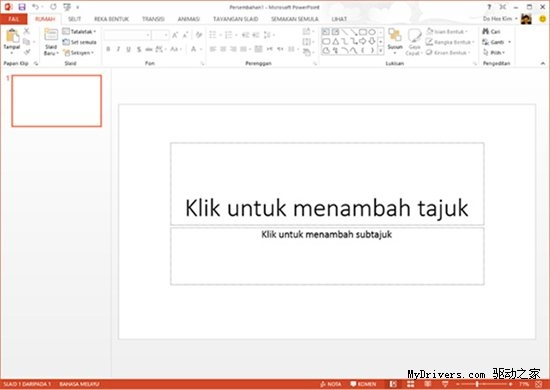This screenshot has height=390, width=550.
Task: Open the font size combo box
Action: (160, 35)
